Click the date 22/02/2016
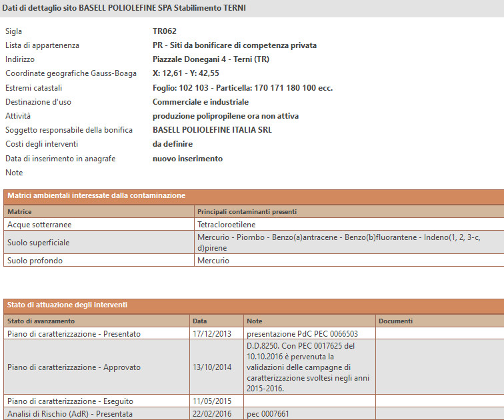The width and height of the screenshot is (504, 420). [x=212, y=413]
